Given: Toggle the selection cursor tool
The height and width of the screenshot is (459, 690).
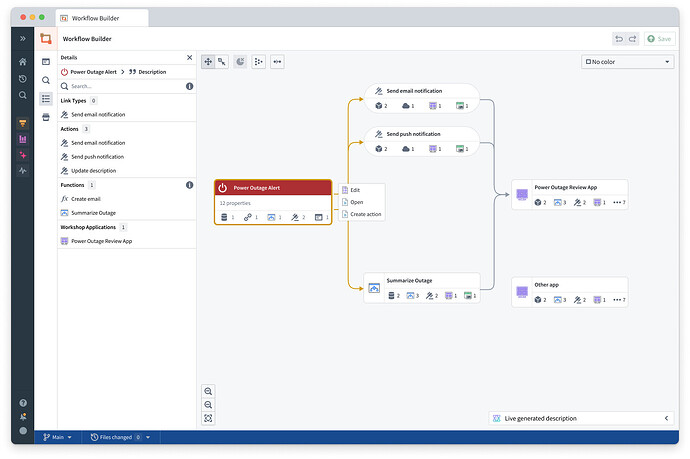Looking at the screenshot, I should [x=221, y=62].
